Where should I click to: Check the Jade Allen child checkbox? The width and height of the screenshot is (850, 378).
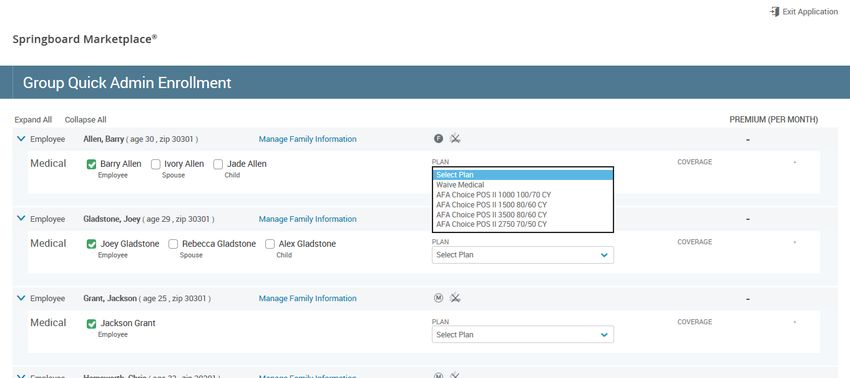(x=218, y=164)
